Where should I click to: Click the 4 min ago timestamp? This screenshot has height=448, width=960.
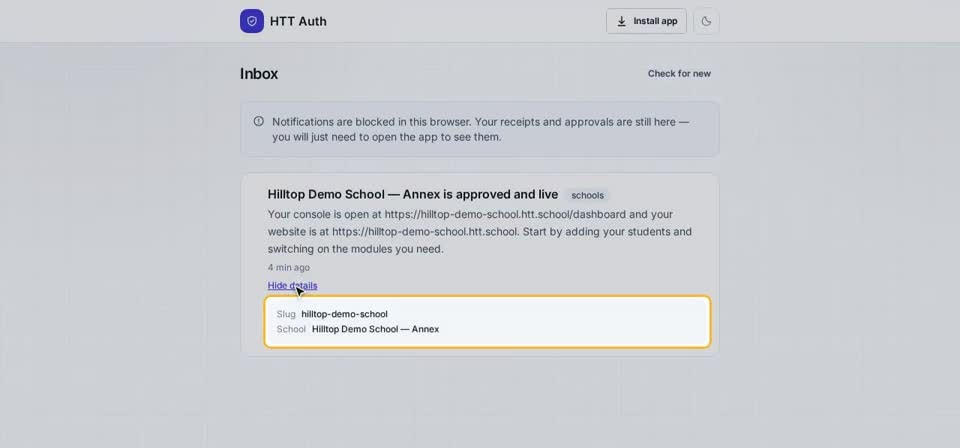click(x=288, y=267)
